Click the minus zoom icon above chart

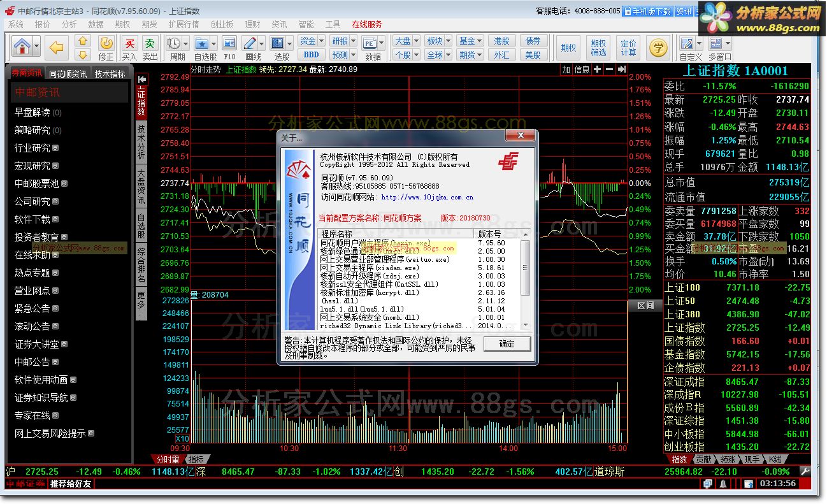coord(609,69)
